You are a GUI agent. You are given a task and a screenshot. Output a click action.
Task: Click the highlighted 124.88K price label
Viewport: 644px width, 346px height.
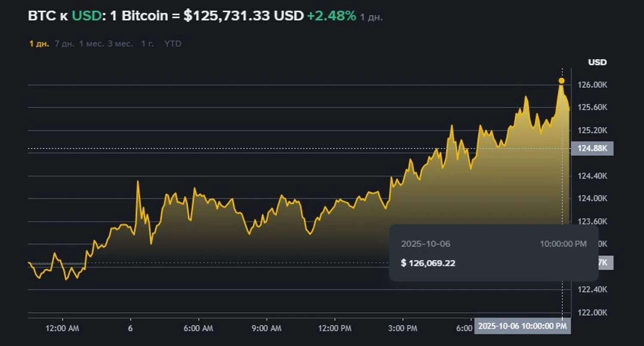tap(592, 148)
